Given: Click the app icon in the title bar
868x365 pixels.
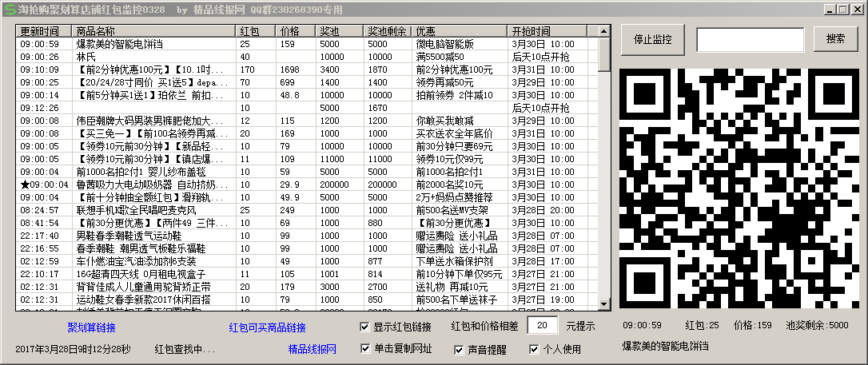Looking at the screenshot, I should click(9, 10).
